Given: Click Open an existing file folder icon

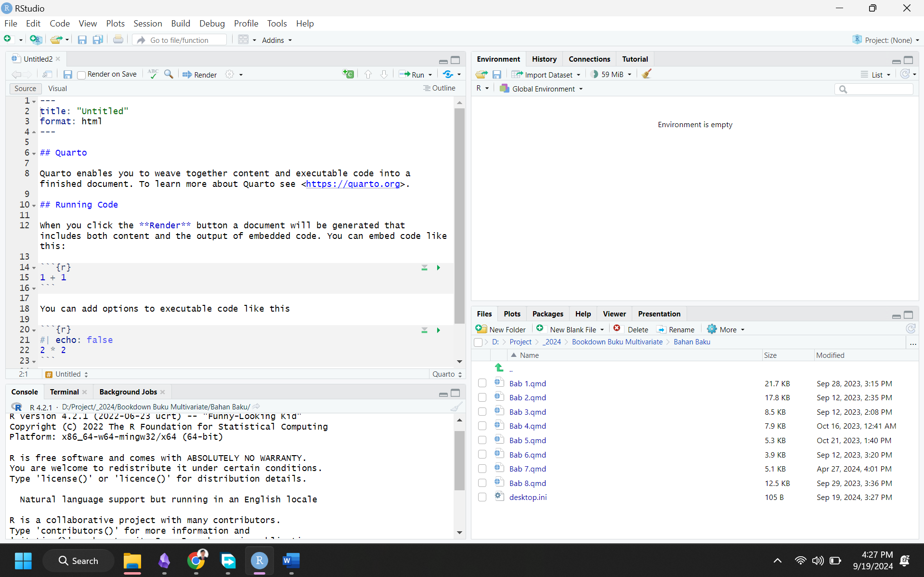Looking at the screenshot, I should (56, 39).
